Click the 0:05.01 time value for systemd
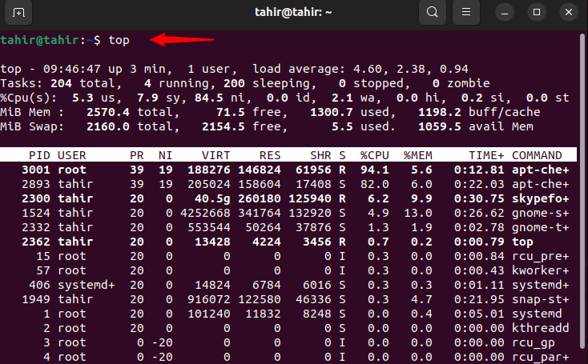 pyautogui.click(x=479, y=314)
